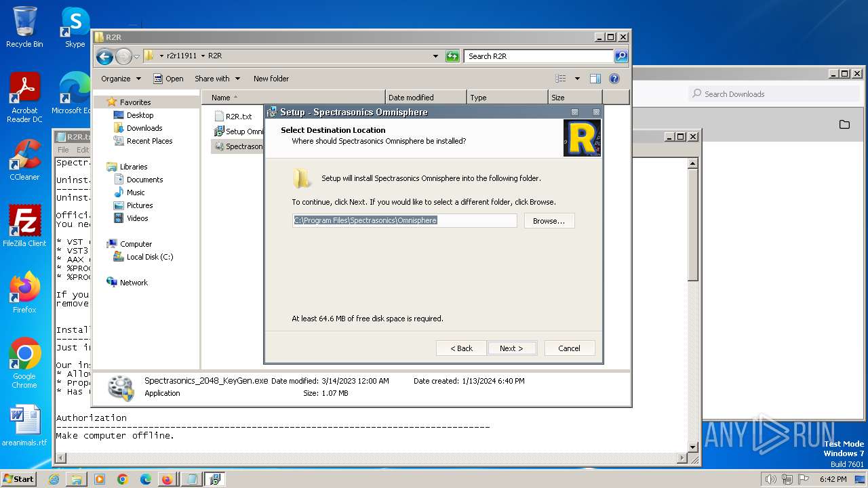Sort by Type column header
868x488 pixels.
(507, 98)
